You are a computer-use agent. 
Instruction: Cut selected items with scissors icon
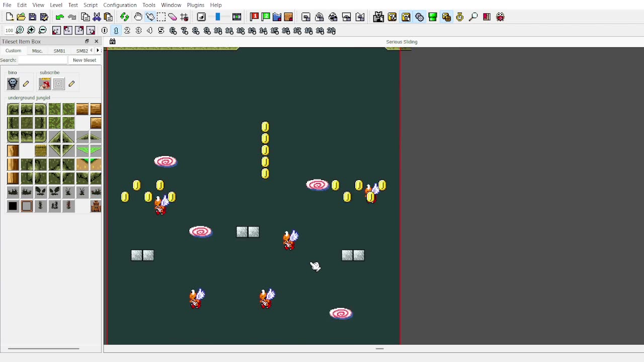97,17
